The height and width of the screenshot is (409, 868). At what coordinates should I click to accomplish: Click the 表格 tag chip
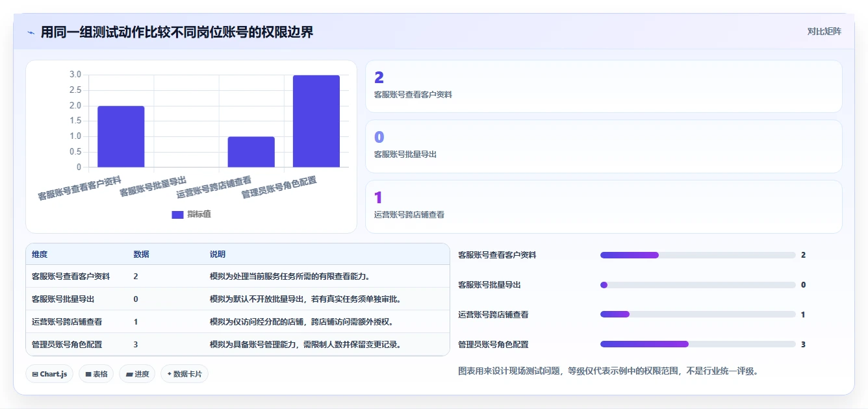[96, 374]
